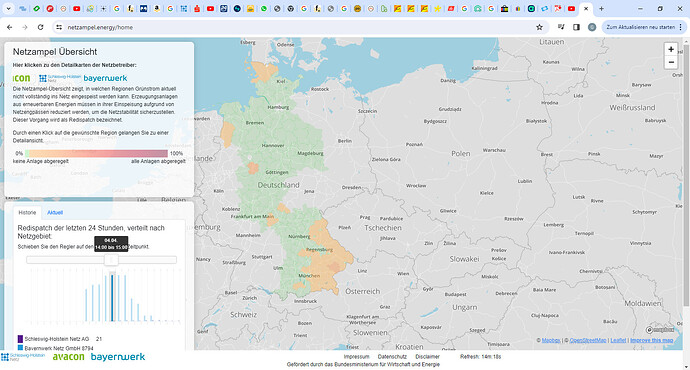Viewport: 690px width, 370px height.
Task: Open the Datenschutz link
Action: [392, 357]
